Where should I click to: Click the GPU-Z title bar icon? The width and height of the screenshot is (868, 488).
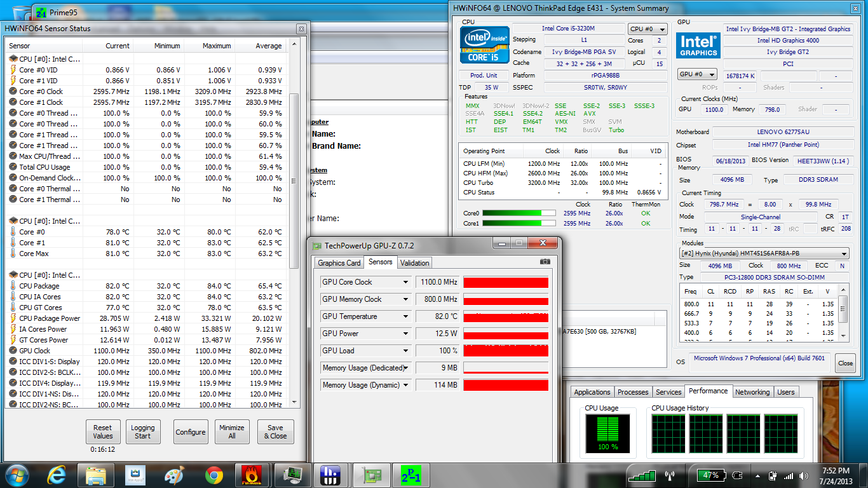point(316,245)
